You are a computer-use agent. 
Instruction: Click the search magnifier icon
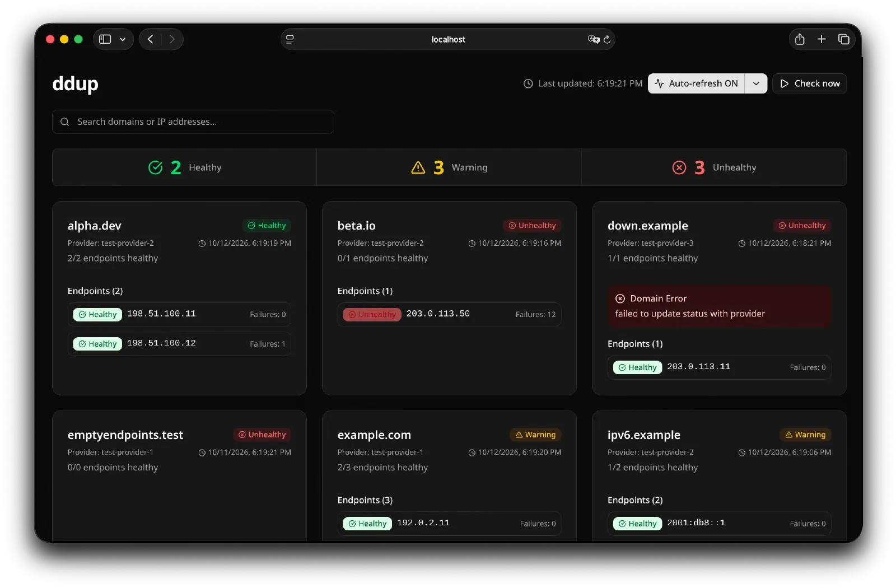(x=65, y=122)
